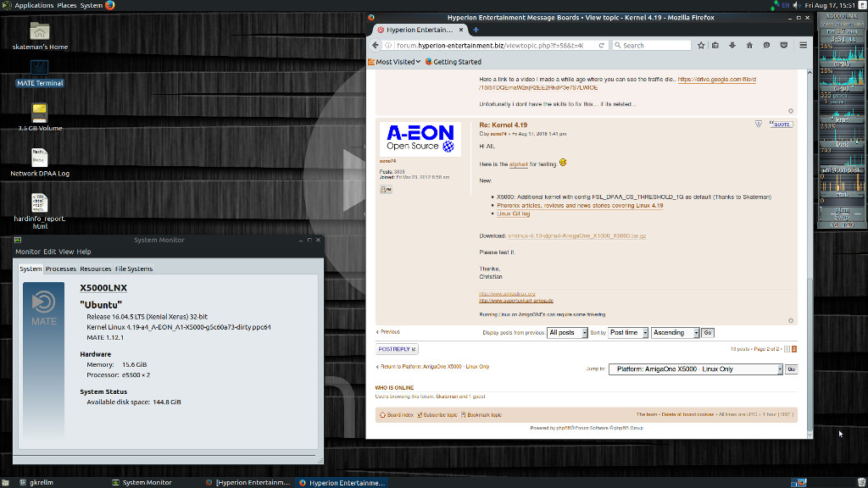Open the Edit menu in System Monitor
The height and width of the screenshot is (488, 868).
(49, 252)
